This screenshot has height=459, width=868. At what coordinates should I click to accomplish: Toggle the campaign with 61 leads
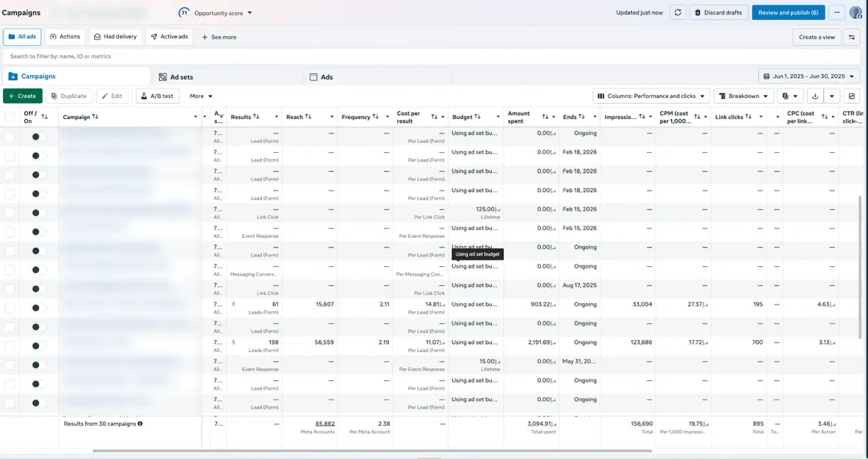pyautogui.click(x=39, y=308)
